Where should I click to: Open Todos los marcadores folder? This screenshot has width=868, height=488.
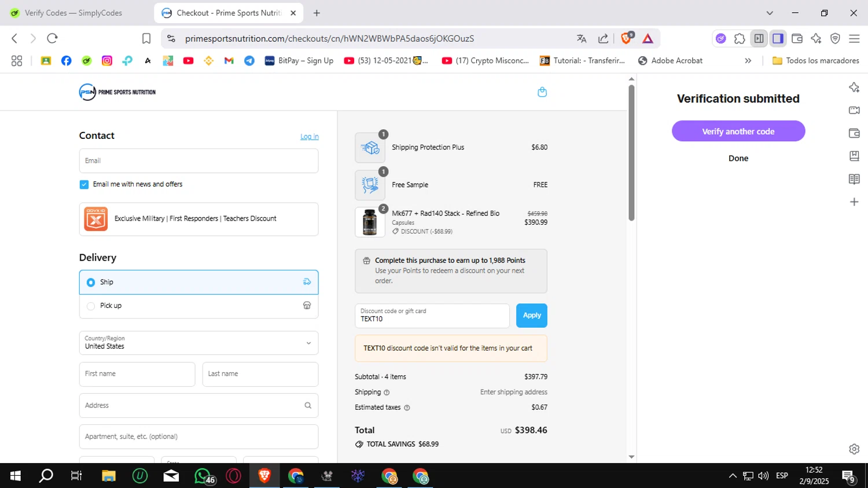[816, 61]
